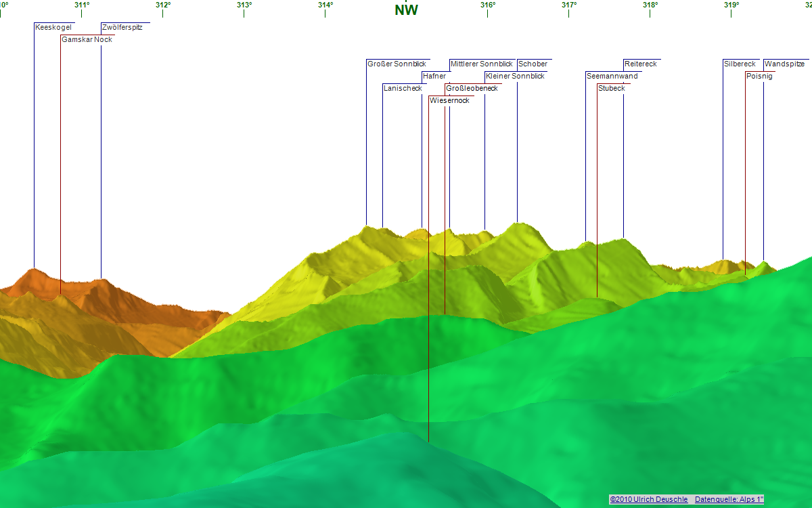
Task: Select the Kleiner Sonnblick label
Action: 515,77
